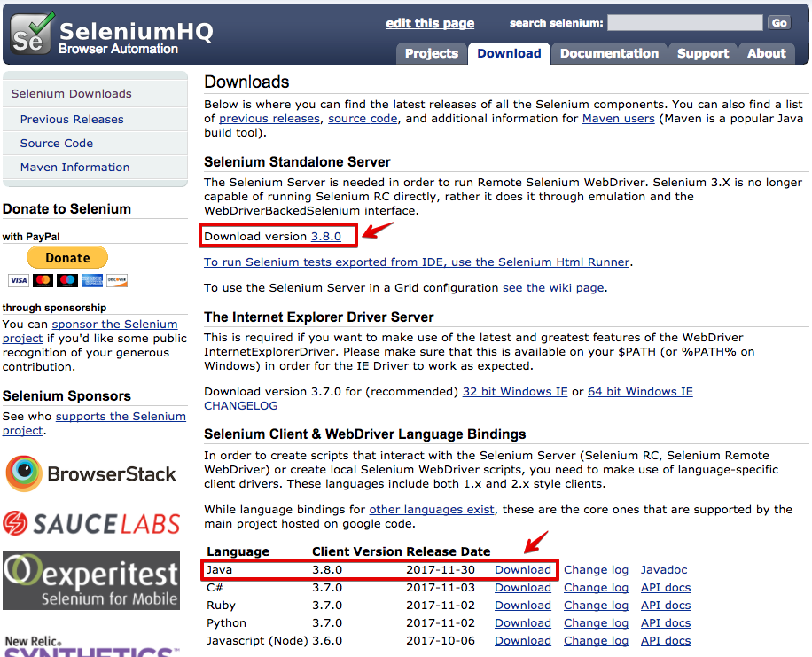The height and width of the screenshot is (657, 812).
Task: Open the Experitest sponsor banner
Action: [91, 581]
